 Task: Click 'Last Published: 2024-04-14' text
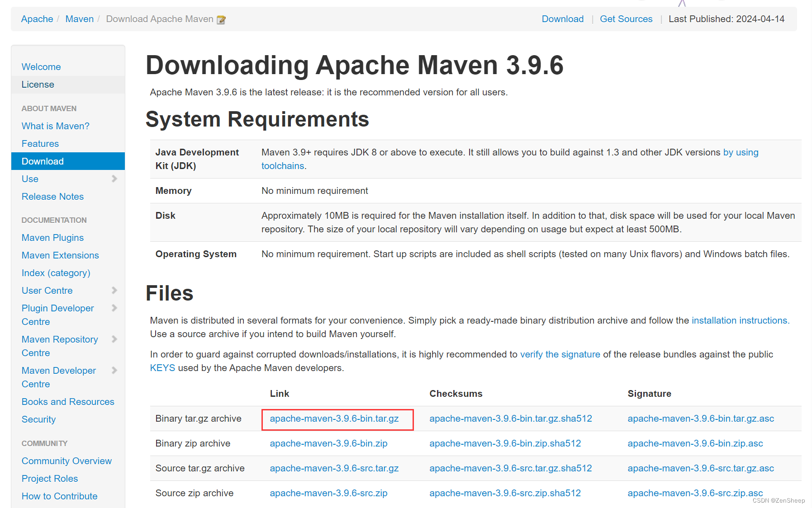tap(727, 19)
